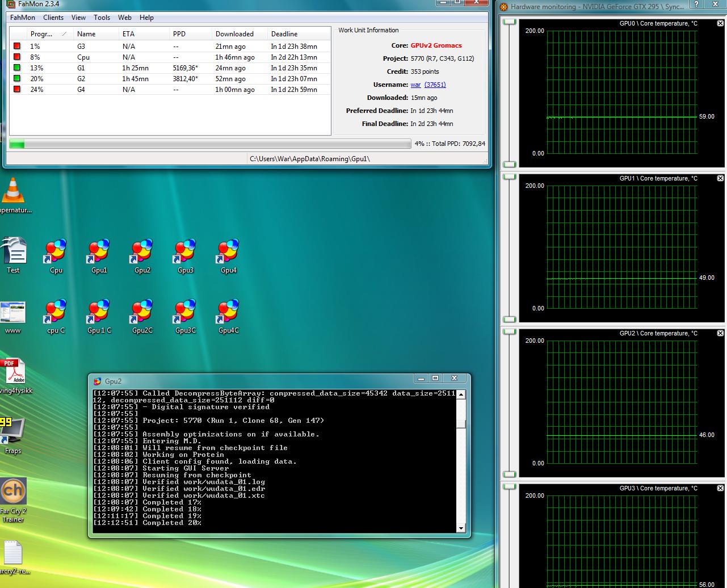Launch the Far Cry 2 Trainer icon
This screenshot has width=727, height=588.
[x=13, y=500]
